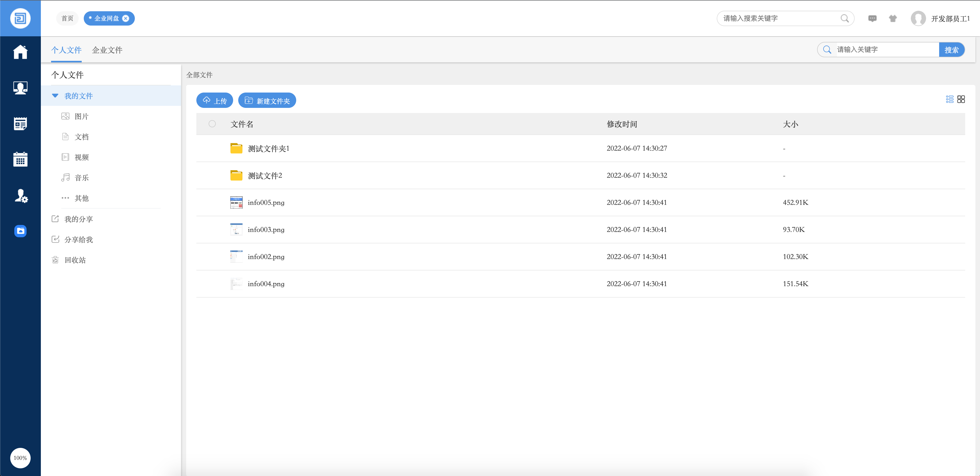This screenshot has height=476, width=980.
Task: Open the messages chat icon
Action: (x=872, y=18)
